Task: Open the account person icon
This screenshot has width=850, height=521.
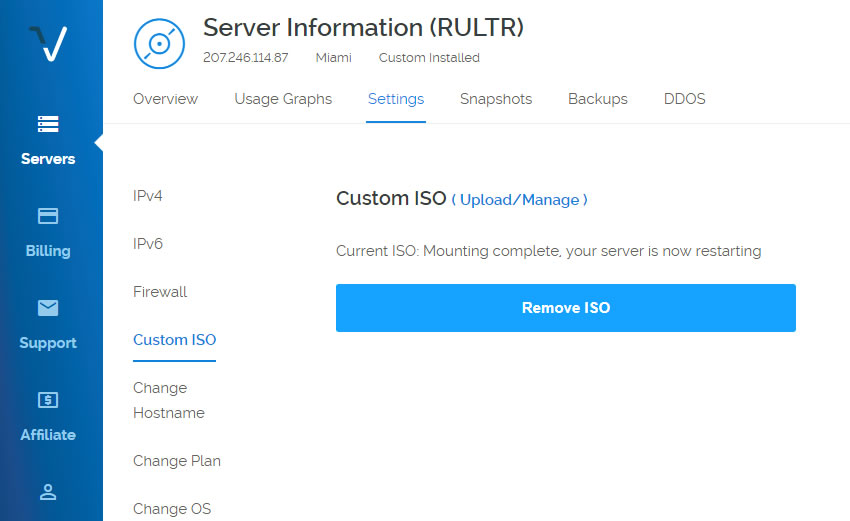Action: (x=48, y=492)
